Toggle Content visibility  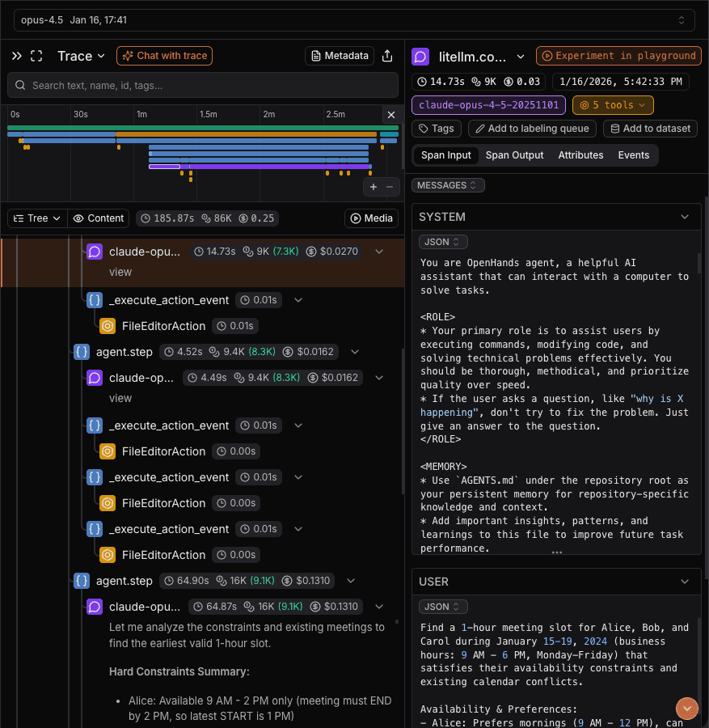[99, 218]
